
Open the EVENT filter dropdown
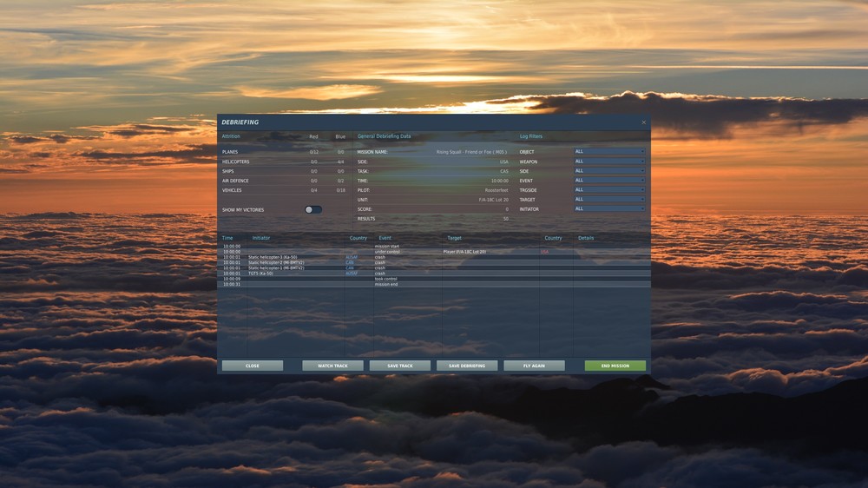tap(609, 180)
